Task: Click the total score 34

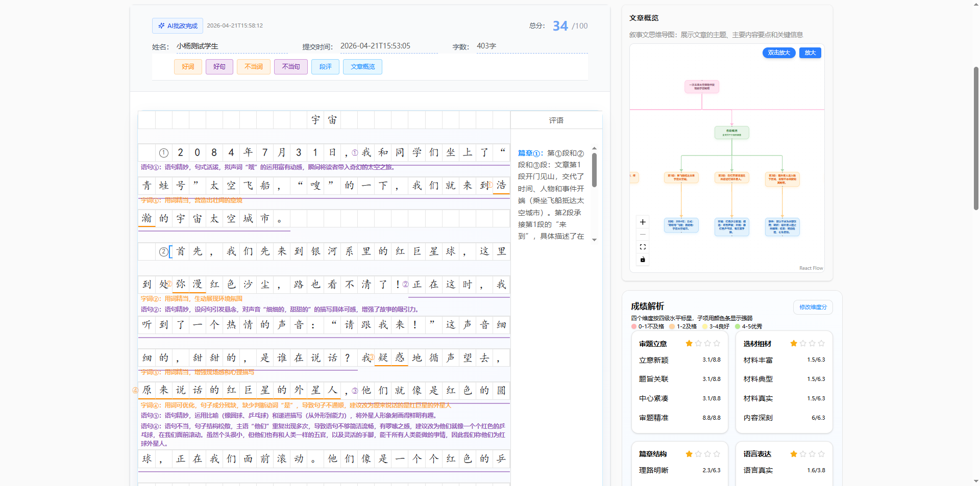Action: coord(560,26)
